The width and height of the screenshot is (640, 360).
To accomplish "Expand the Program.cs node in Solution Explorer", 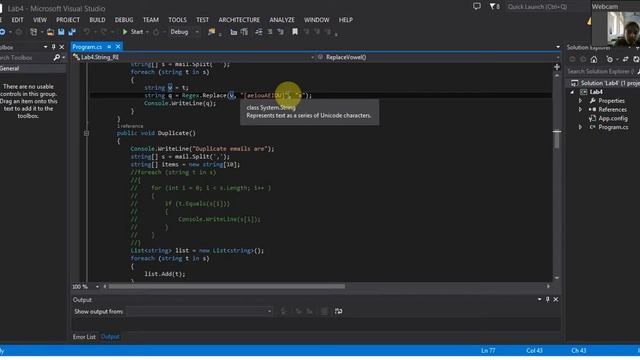I will tap(580, 127).
